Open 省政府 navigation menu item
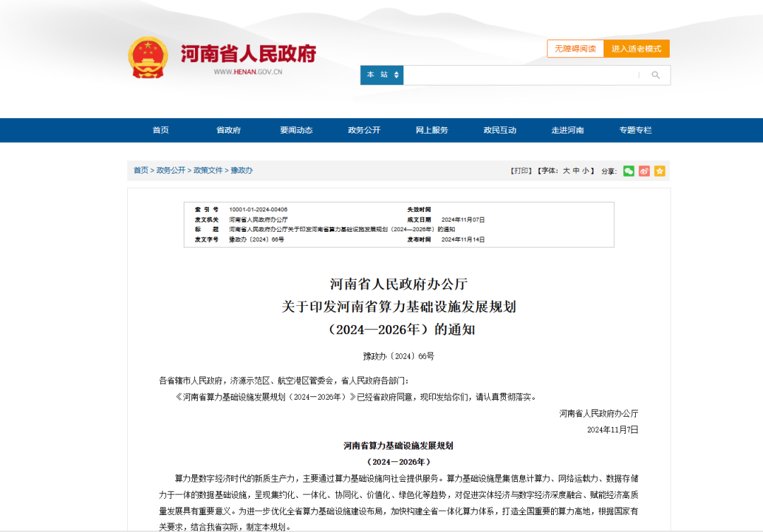763x532 pixels. [x=228, y=130]
